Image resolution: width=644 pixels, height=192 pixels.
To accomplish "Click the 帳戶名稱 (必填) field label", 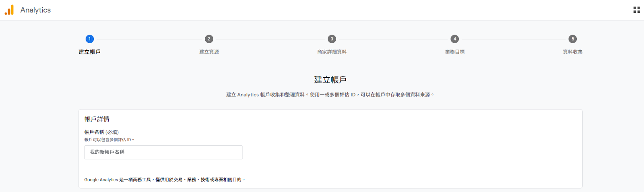I will coord(101,132).
